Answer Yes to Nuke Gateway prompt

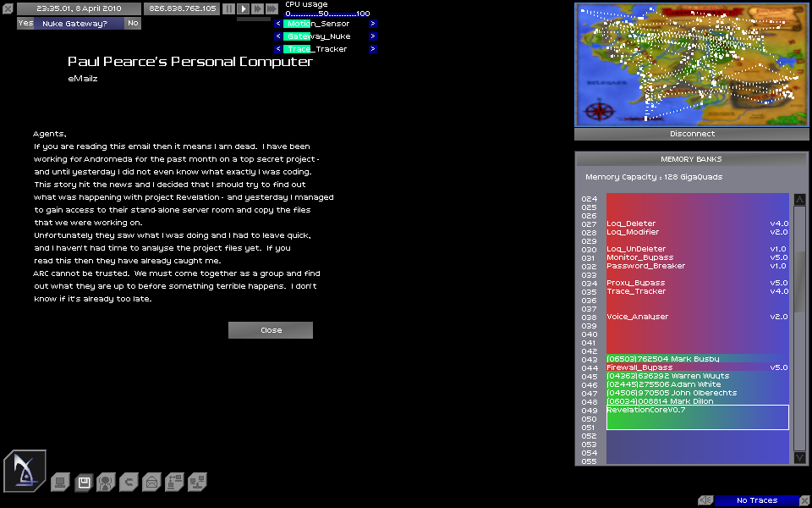click(25, 24)
